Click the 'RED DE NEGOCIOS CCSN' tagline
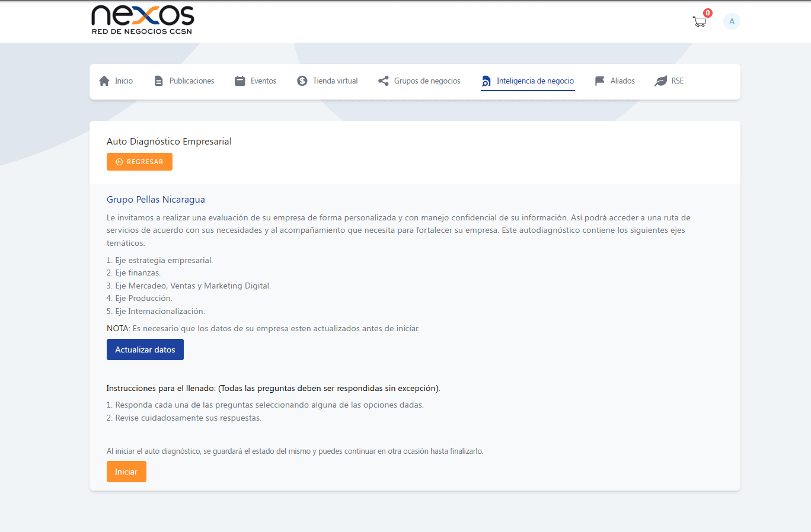Image resolution: width=811 pixels, height=532 pixels. click(142, 31)
